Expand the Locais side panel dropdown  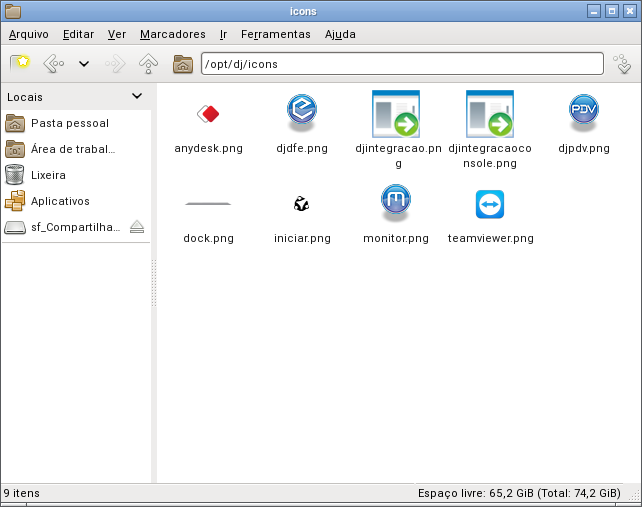coord(137,96)
